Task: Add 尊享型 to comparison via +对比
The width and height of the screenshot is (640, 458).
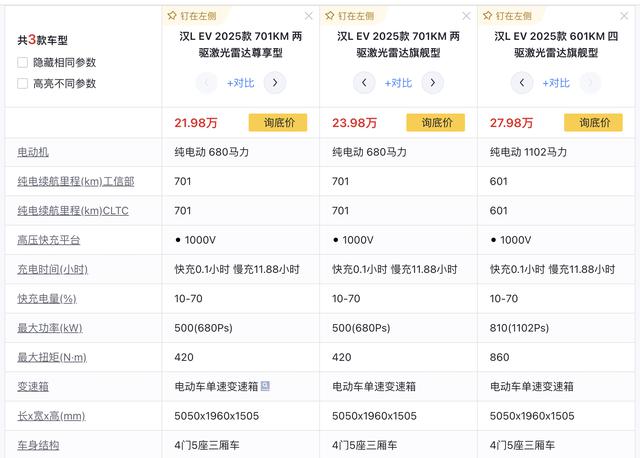Action: coord(241,83)
